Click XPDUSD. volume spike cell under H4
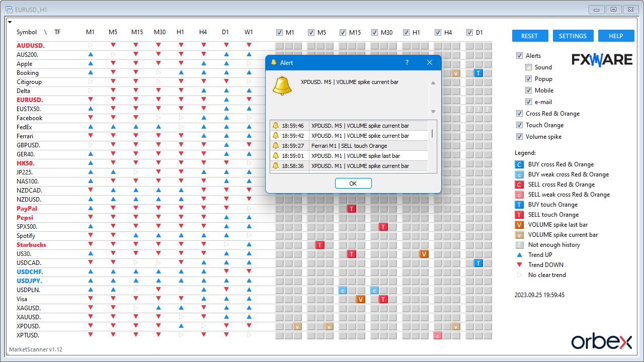Image resolution: width=644 pixels, height=362 pixels. coord(456,326)
